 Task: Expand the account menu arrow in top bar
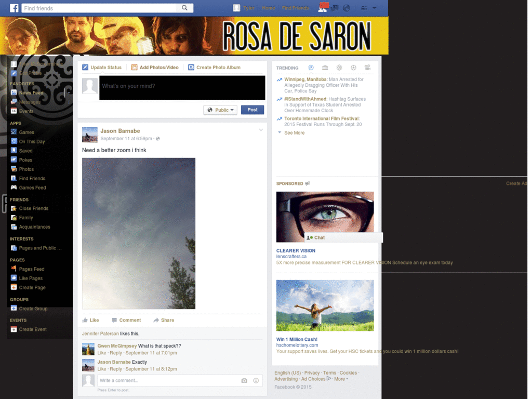(375, 8)
